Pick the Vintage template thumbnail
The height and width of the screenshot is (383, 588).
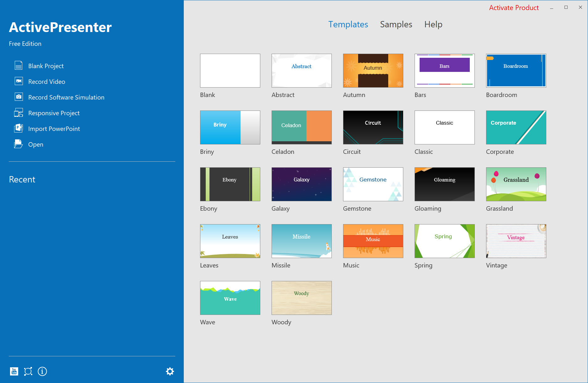coord(516,241)
